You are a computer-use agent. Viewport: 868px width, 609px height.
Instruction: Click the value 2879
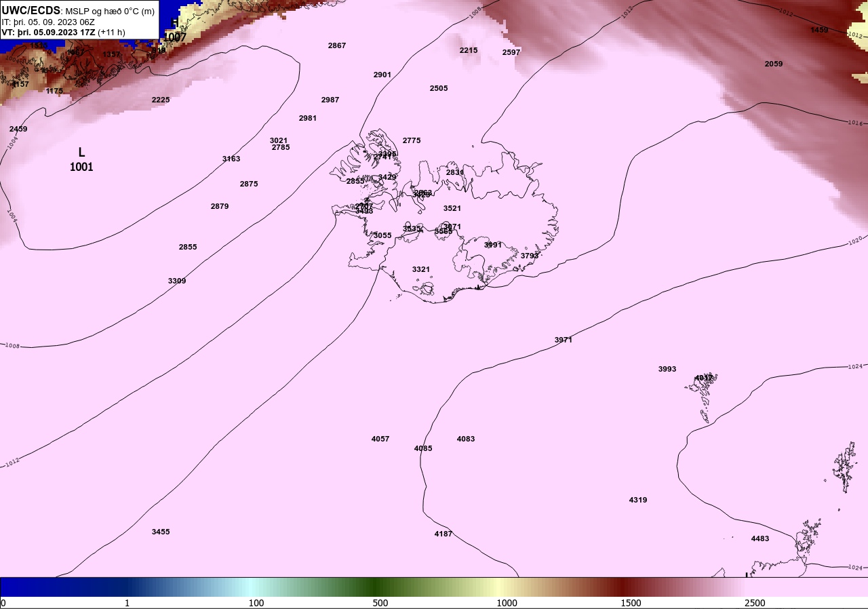pos(220,206)
